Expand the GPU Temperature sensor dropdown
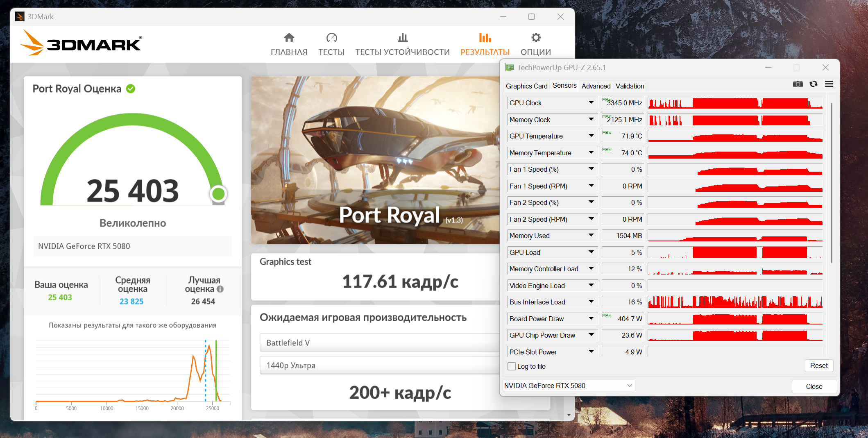Viewport: 868px width, 438px height. click(591, 136)
